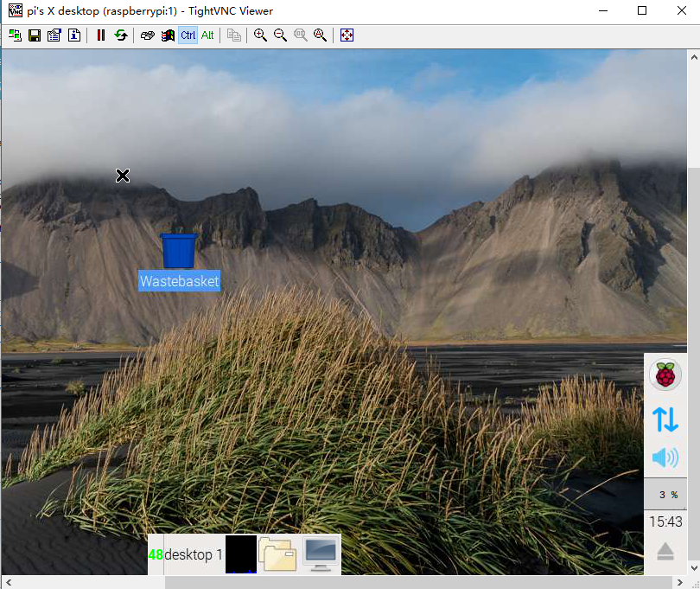Send Ctrl+Esc with the Windows flag icon

click(x=168, y=35)
